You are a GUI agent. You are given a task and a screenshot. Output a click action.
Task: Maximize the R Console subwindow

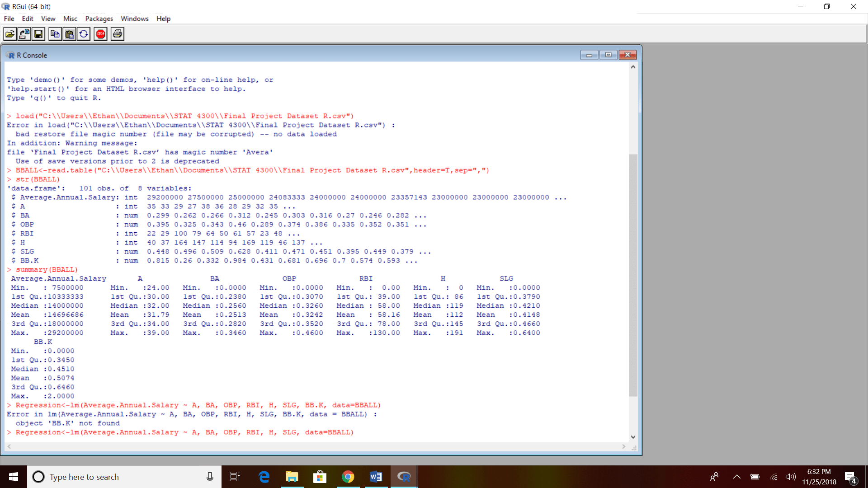pos(608,55)
